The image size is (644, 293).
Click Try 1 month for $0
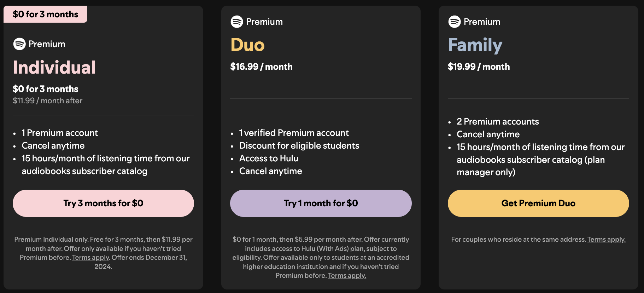tap(321, 203)
